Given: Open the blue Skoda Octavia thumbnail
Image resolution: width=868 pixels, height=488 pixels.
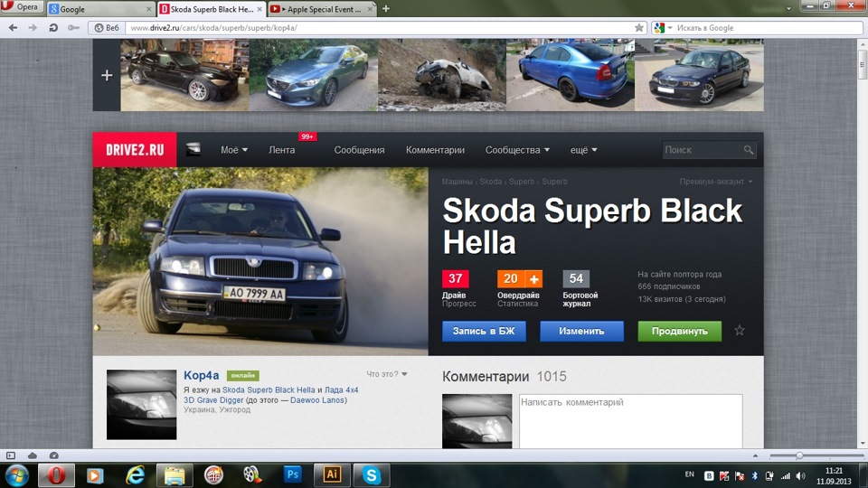Looking at the screenshot, I should (571, 75).
